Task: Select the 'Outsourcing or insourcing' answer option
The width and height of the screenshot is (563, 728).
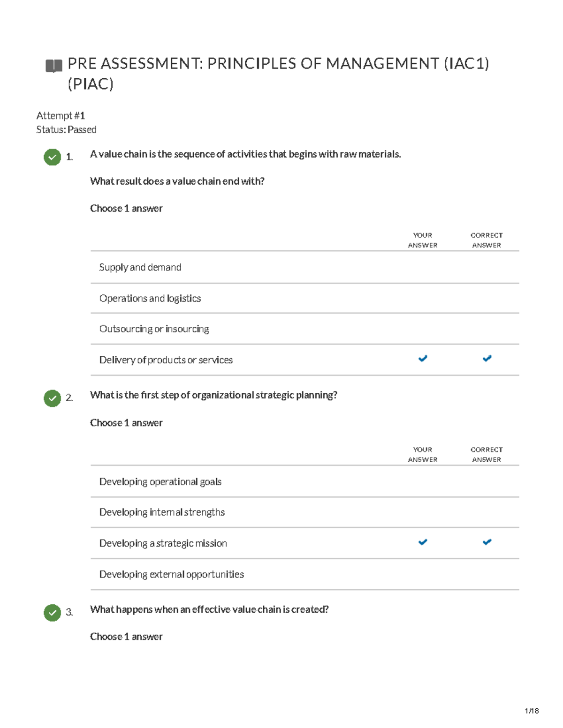Action: coord(154,329)
